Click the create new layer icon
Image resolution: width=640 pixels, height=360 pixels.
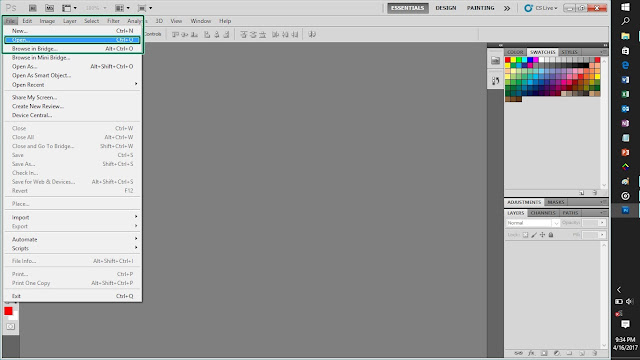pyautogui.click(x=582, y=353)
